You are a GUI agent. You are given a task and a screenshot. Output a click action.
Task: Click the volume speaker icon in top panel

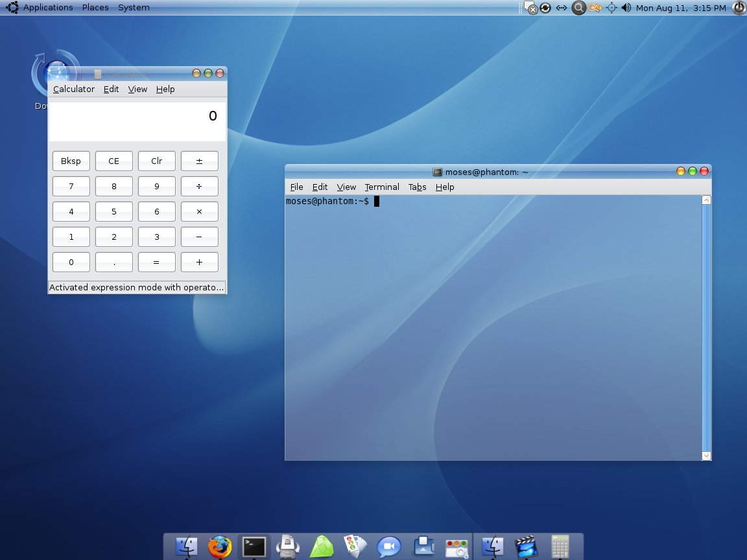(x=626, y=8)
